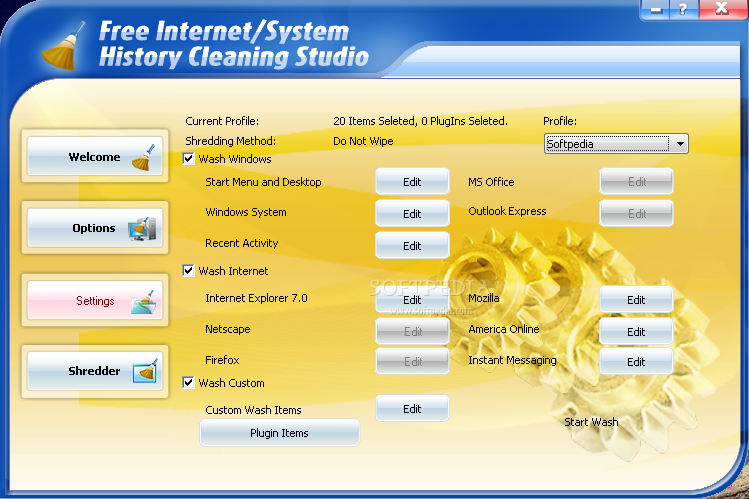749x499 pixels.
Task: Click the folder-broom icon on the Settings button
Action: click(144, 301)
